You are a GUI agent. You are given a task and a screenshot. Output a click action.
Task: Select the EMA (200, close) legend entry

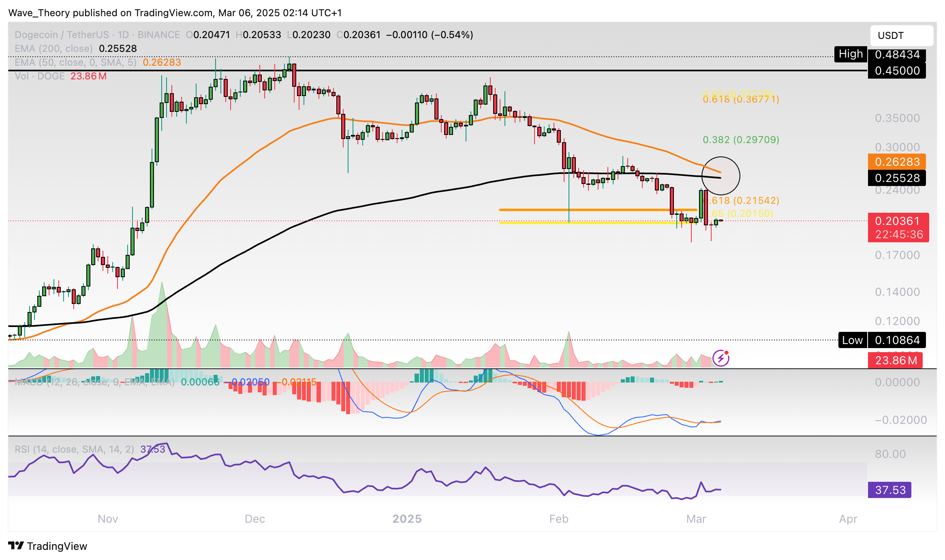coord(53,49)
